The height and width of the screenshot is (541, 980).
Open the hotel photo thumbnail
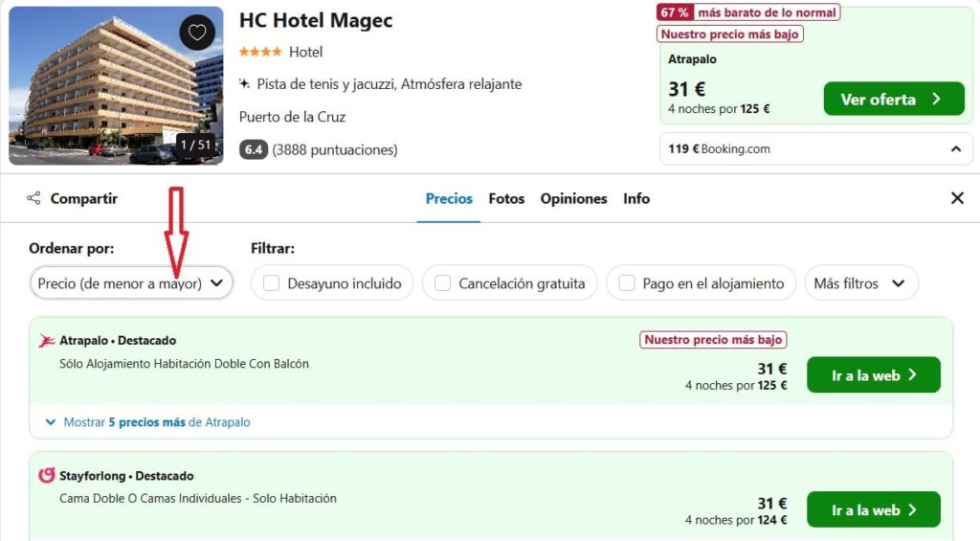116,85
